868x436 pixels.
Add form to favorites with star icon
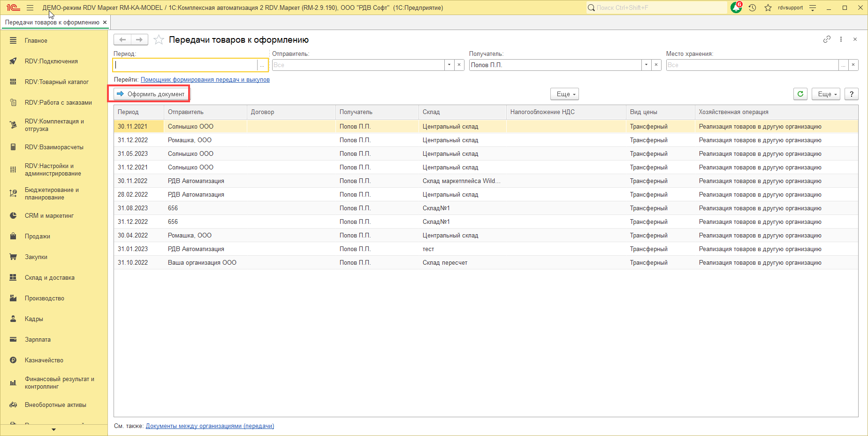159,40
